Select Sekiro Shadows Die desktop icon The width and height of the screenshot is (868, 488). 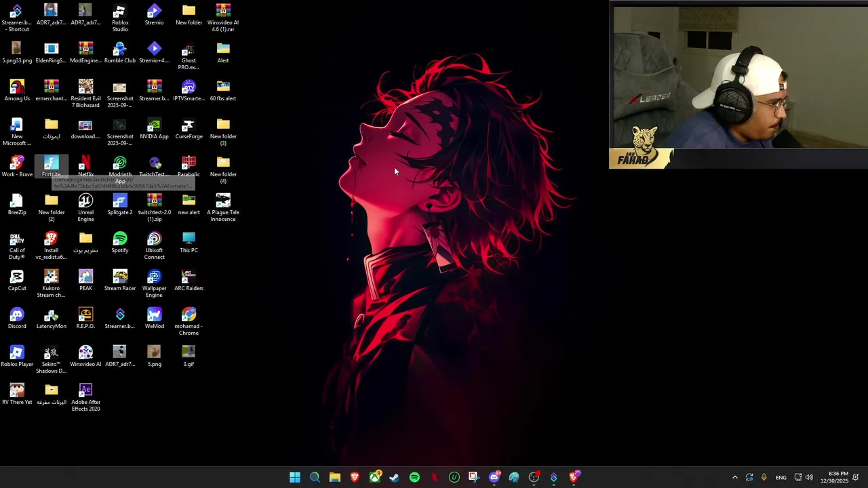[x=51, y=359]
